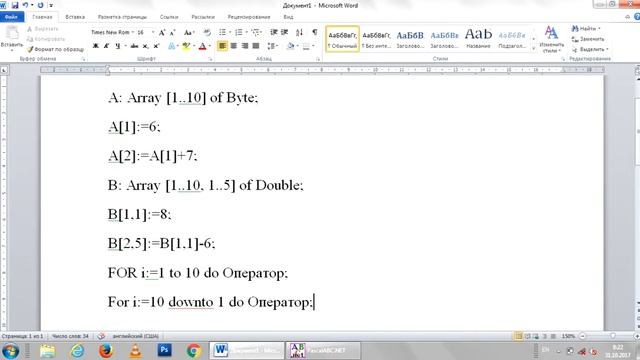The width and height of the screenshot is (640, 360).
Task: Click the Заменить replace button
Action: tap(588, 39)
